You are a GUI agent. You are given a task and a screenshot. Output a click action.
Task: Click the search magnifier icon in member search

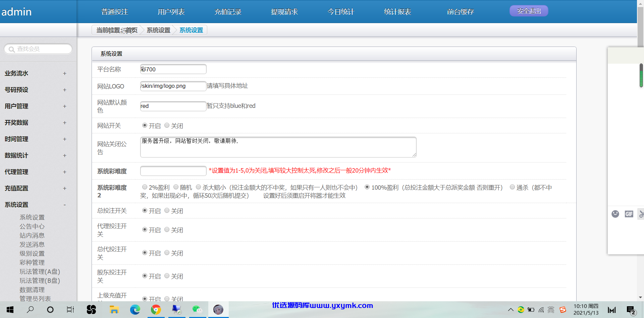click(11, 49)
